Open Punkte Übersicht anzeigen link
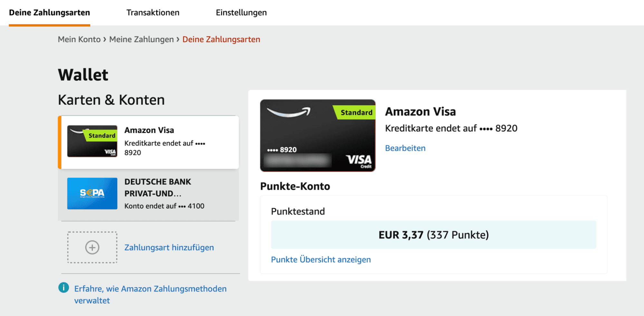 (321, 260)
